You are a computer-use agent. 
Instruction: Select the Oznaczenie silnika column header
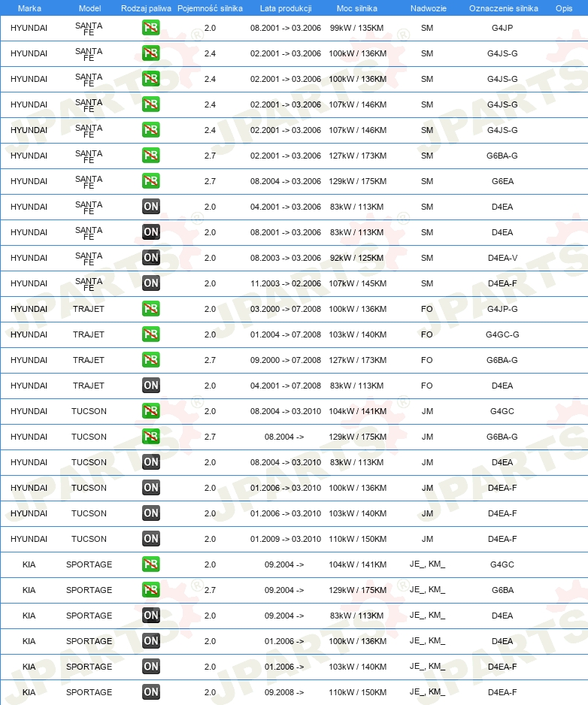(x=504, y=8)
